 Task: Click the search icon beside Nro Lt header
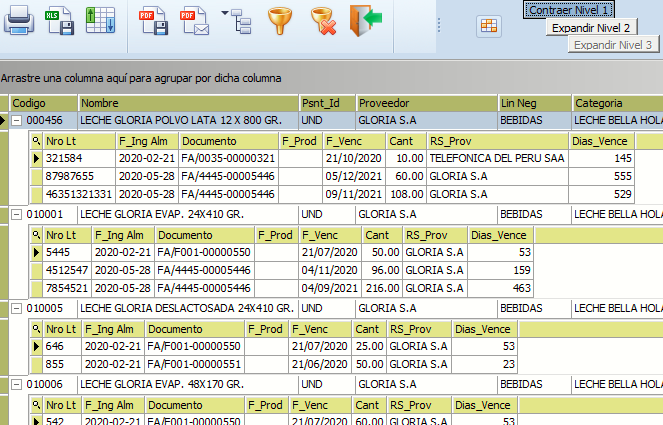tap(36, 141)
